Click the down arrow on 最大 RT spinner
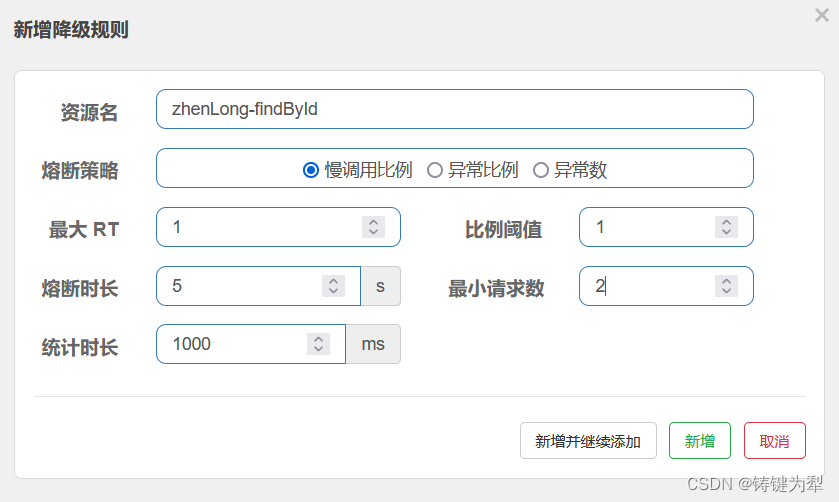 (x=373, y=232)
